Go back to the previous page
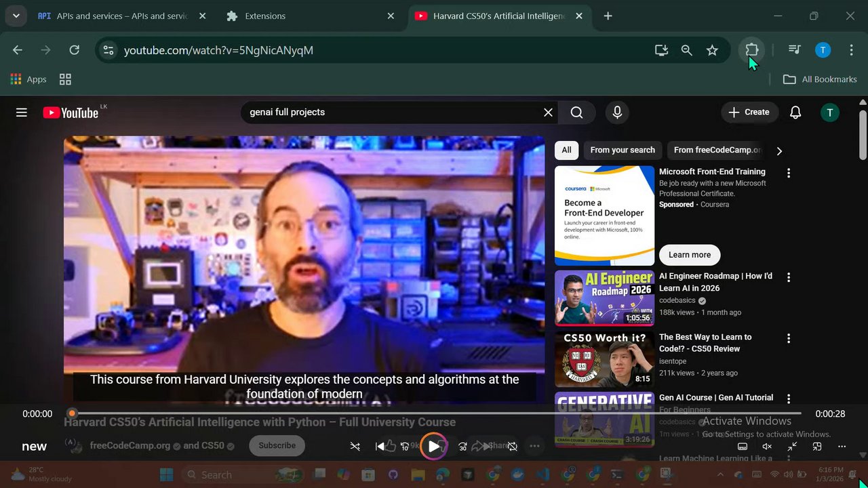This screenshot has height=488, width=868. [x=18, y=49]
